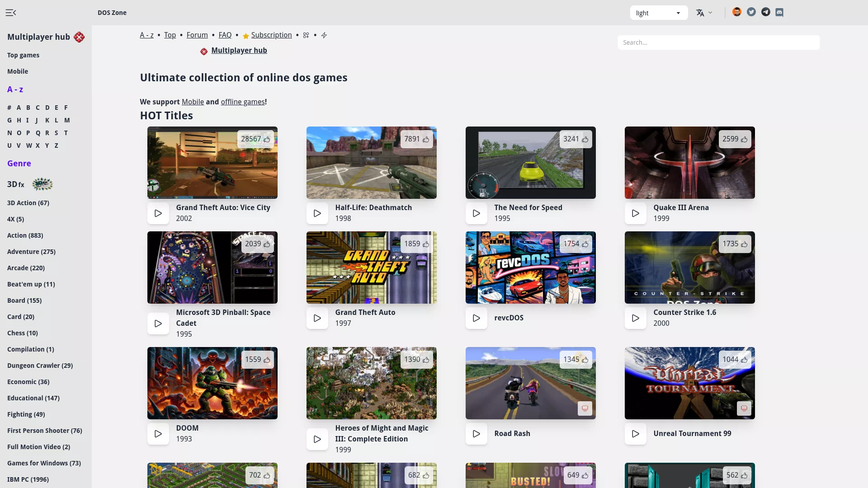Click the 2039 likes badge on 3D Pinball

[258, 244]
